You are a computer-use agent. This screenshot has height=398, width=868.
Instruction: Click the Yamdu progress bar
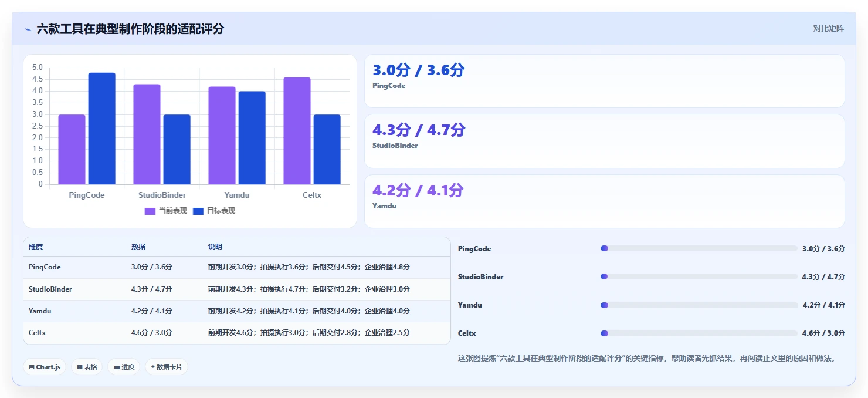[x=699, y=305]
